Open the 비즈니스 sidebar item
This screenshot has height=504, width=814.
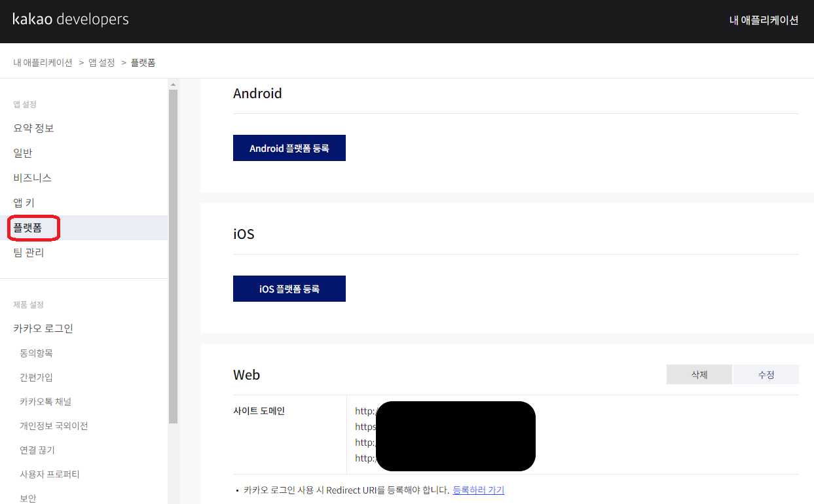32,178
